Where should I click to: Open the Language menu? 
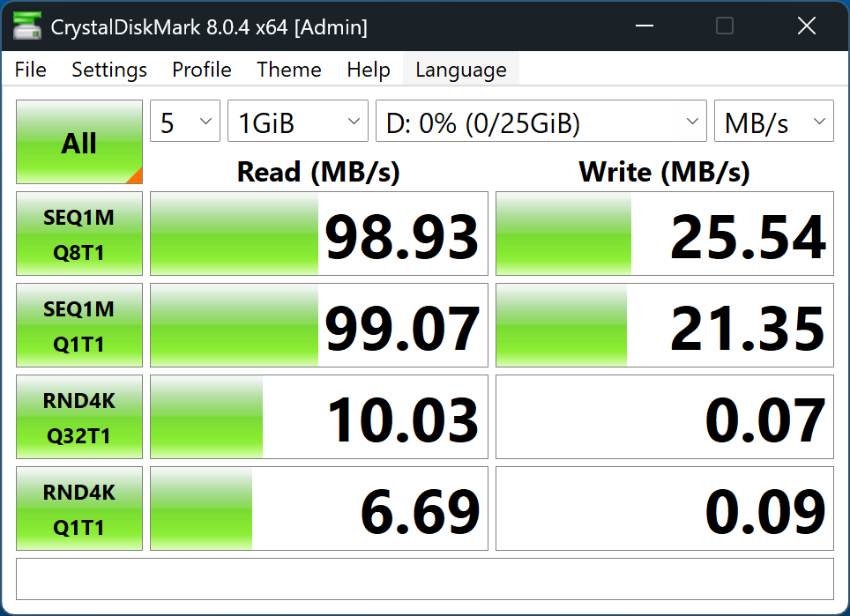[461, 70]
